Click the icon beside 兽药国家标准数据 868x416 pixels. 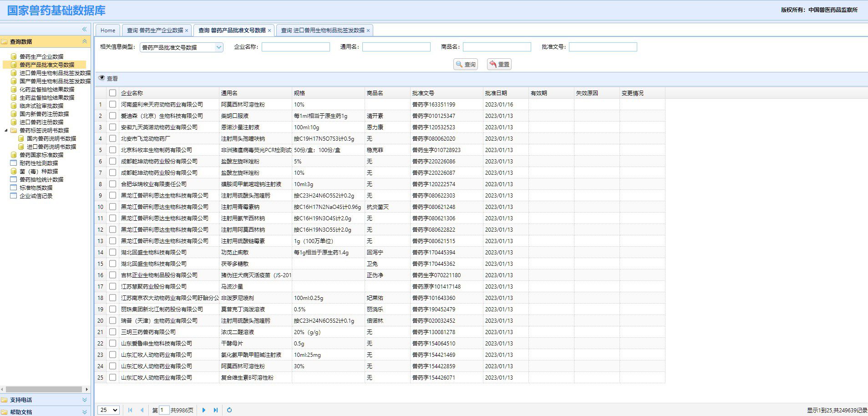14,155
